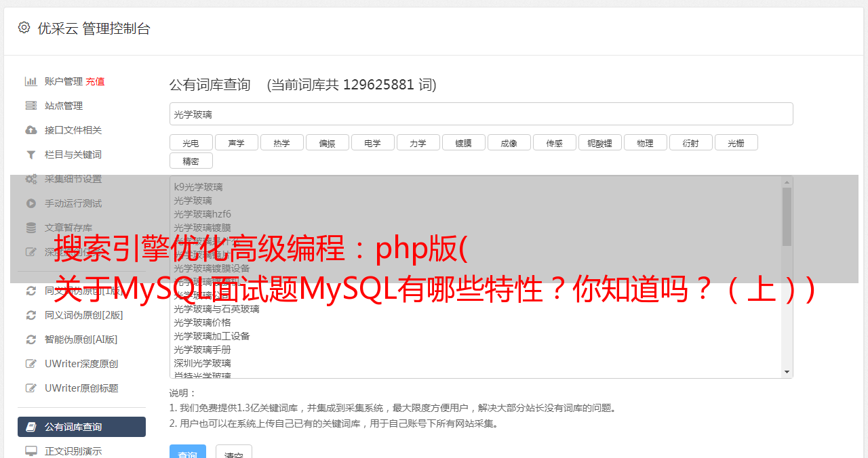Select 光学玻璃价格 in the results list
Viewport: 868px width, 458px height.
(202, 322)
